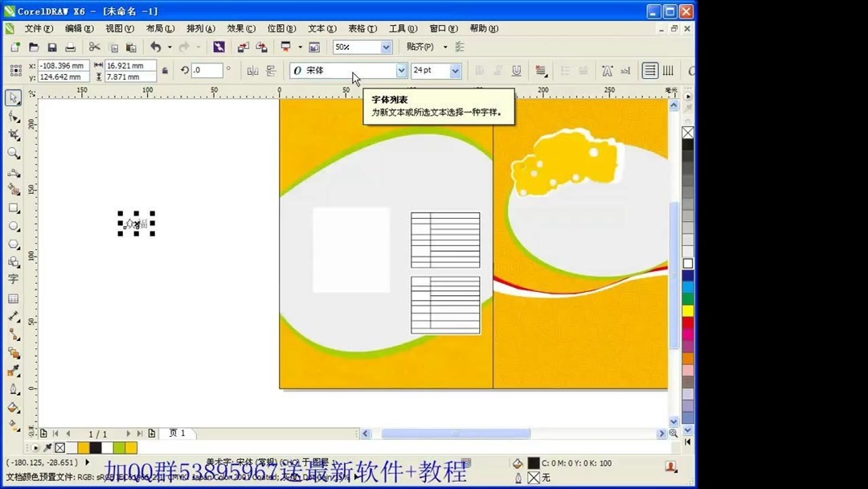Select the Shape tool
Viewport: 868px width, 489px height.
pos(13,116)
